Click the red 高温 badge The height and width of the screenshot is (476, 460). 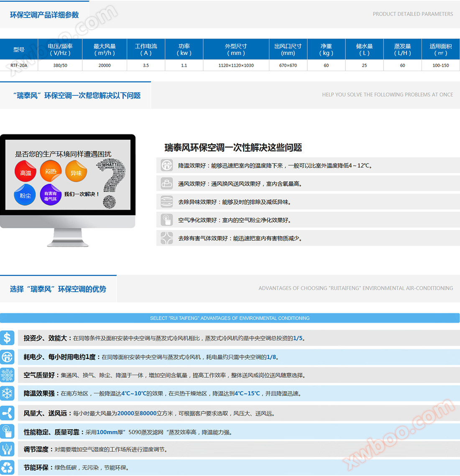coord(26,172)
